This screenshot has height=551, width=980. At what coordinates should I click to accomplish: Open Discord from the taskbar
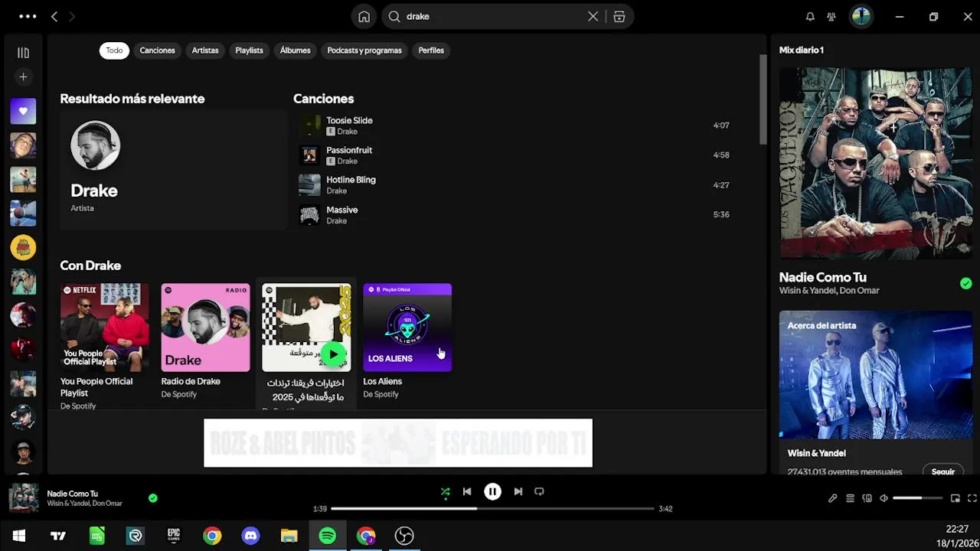[250, 536]
